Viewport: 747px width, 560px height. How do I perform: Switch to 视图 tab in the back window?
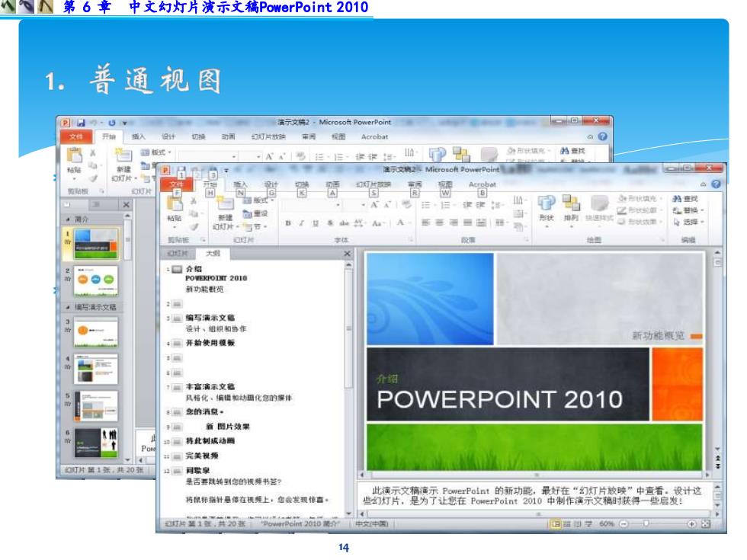338,136
